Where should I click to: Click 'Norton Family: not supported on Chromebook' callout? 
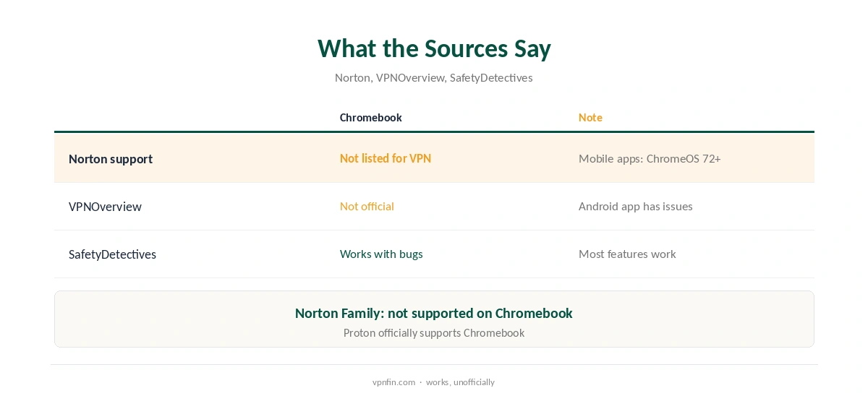coord(434,313)
